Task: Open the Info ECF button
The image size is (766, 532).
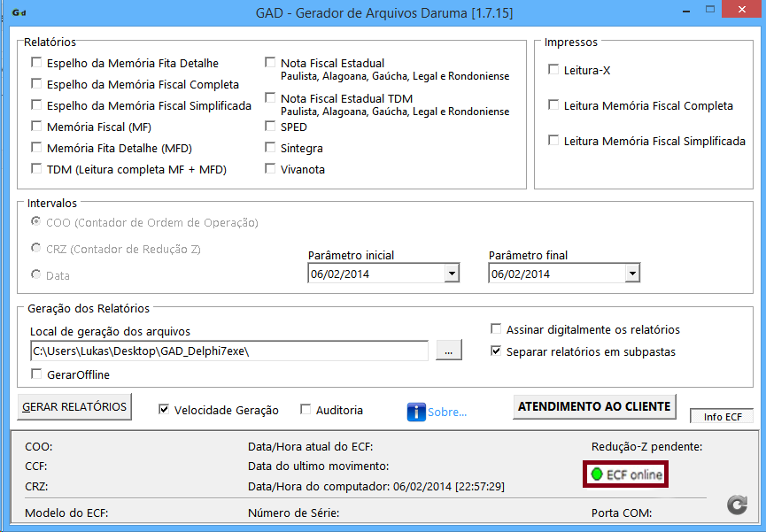Action: pyautogui.click(x=722, y=417)
